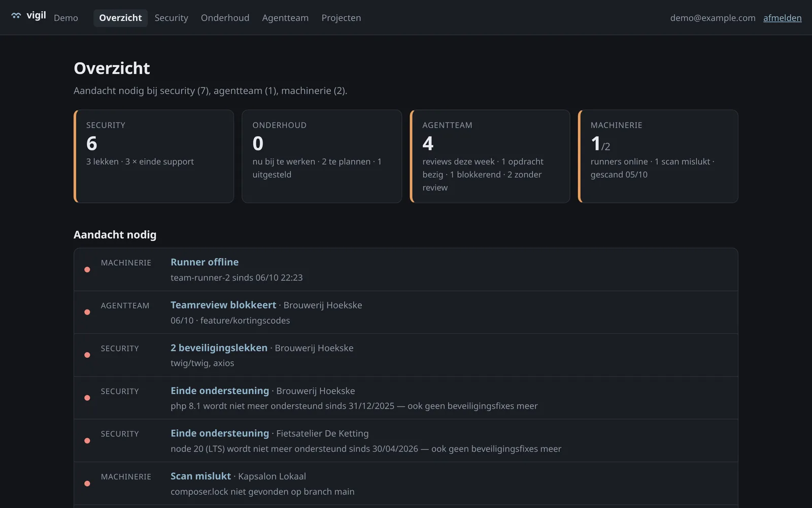This screenshot has width=812, height=508.
Task: Click the Demo label beside the logo
Action: (66, 18)
